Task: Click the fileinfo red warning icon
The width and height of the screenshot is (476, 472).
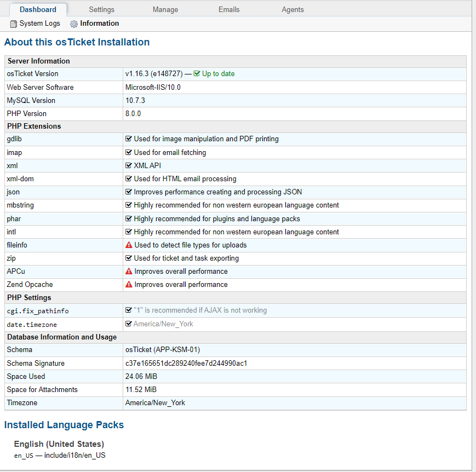Action: click(129, 245)
